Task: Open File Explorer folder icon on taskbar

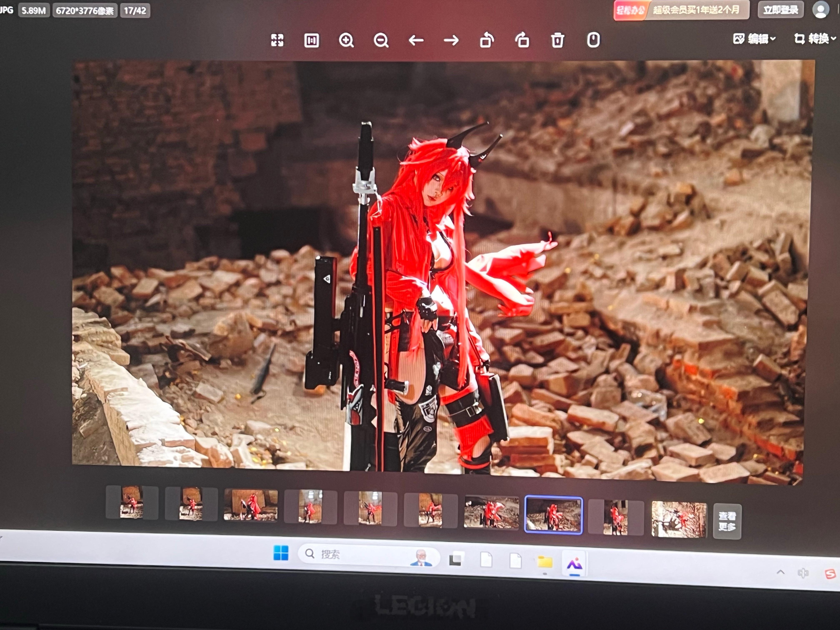Action: point(545,562)
